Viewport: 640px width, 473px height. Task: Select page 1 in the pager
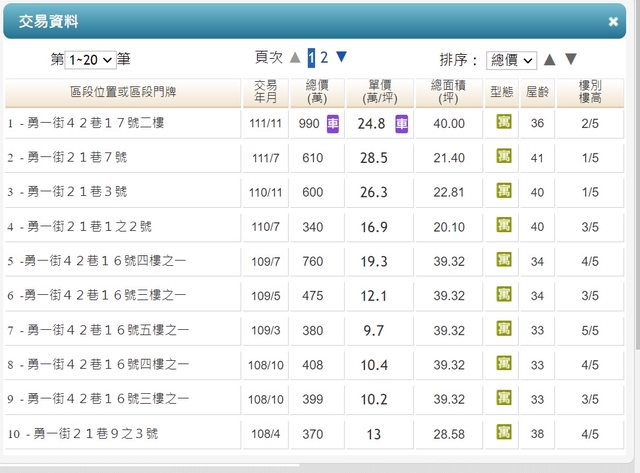coord(312,57)
